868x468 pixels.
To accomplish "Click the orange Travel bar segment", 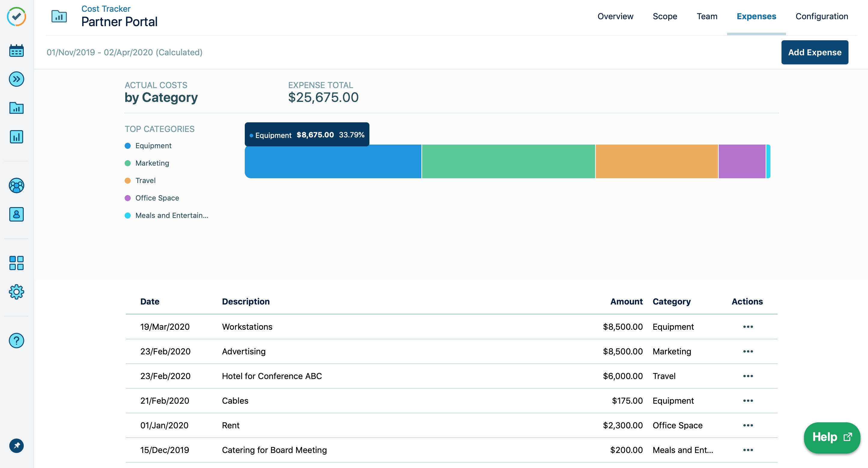I will click(x=656, y=161).
